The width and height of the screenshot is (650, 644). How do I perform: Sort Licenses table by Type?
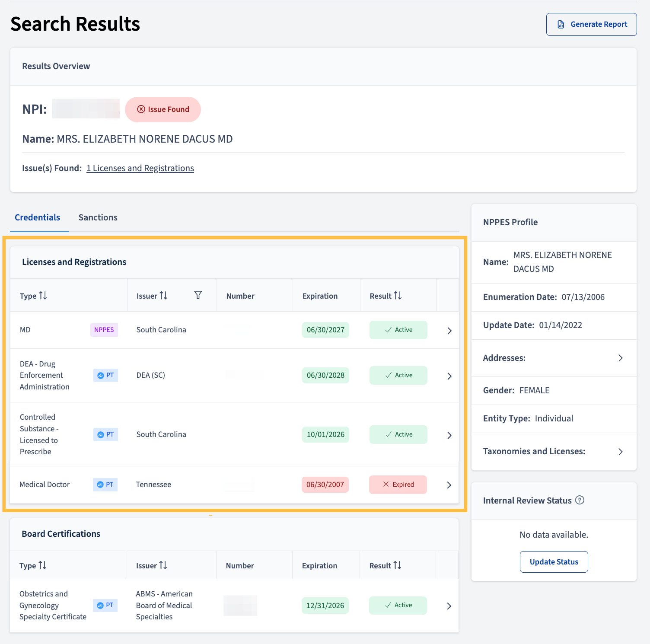43,296
